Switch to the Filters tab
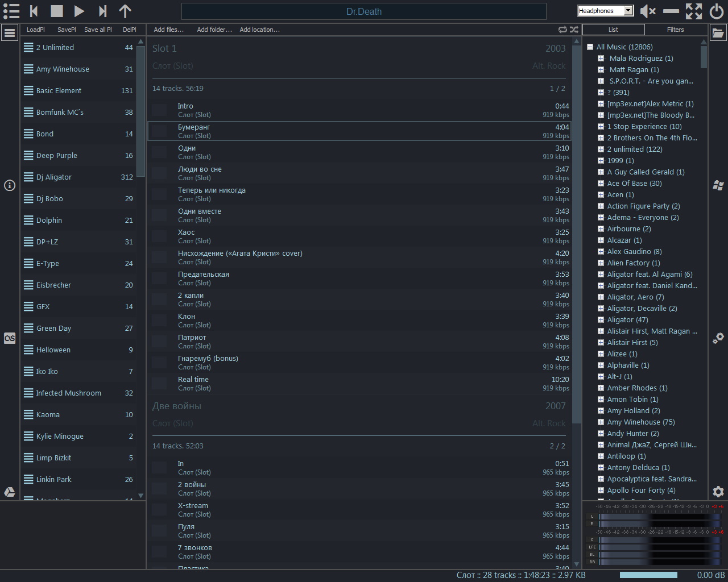This screenshot has width=728, height=582. click(675, 30)
